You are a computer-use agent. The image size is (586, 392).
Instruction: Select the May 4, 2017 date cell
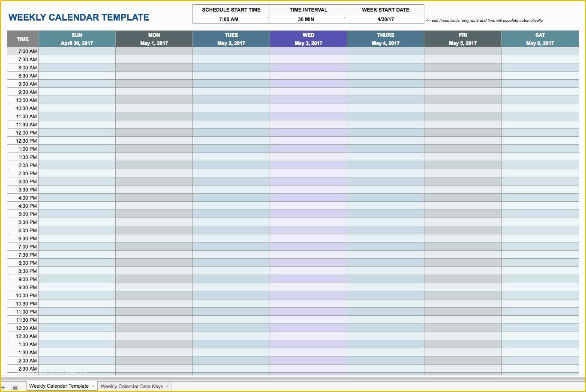(385, 43)
